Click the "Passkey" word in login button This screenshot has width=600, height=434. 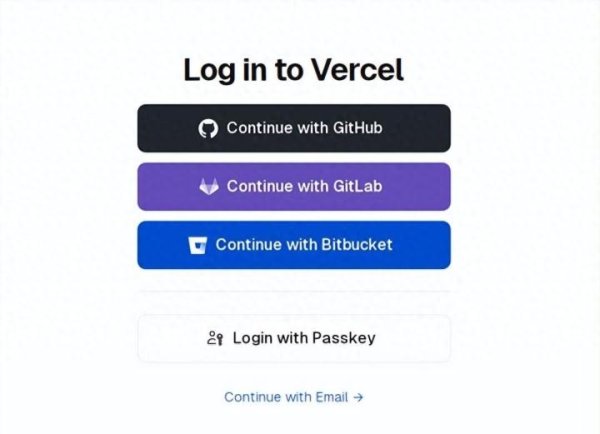point(344,338)
